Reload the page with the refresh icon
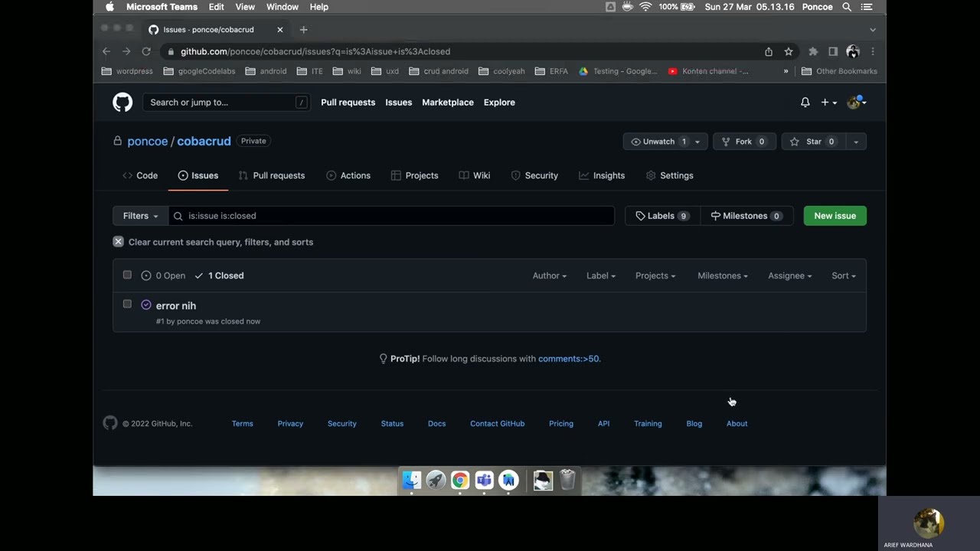 [146, 51]
